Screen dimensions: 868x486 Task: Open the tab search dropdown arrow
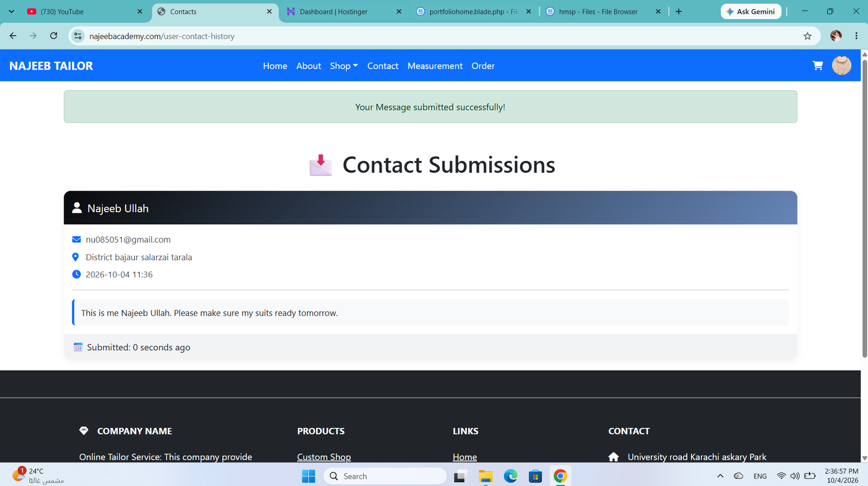11,11
